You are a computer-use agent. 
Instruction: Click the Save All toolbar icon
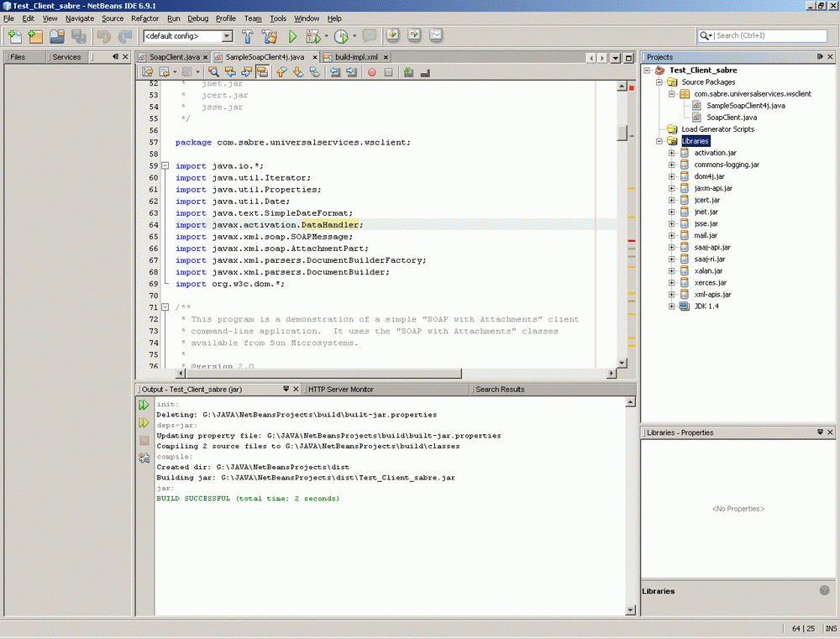[x=78, y=36]
